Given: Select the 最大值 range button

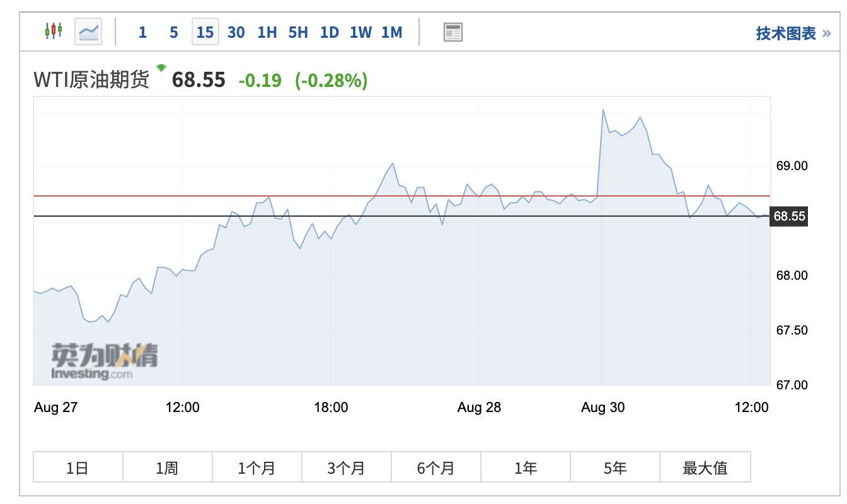Looking at the screenshot, I should click(x=705, y=467).
